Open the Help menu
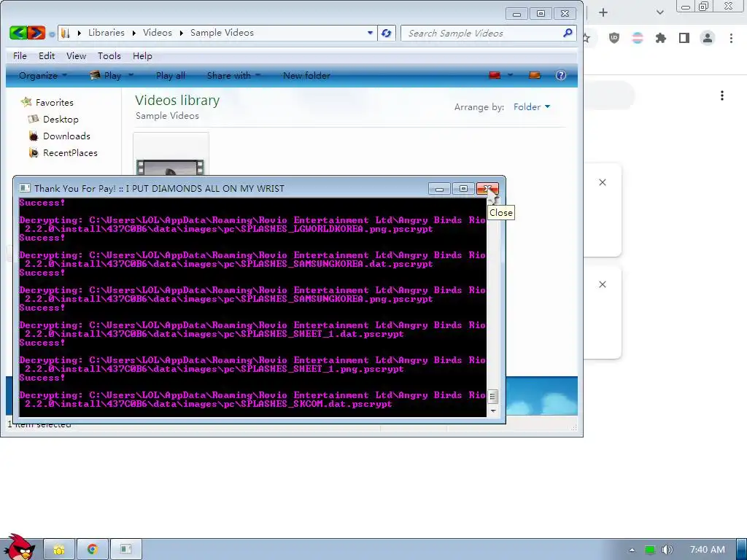747x560 pixels. pyautogui.click(x=142, y=55)
